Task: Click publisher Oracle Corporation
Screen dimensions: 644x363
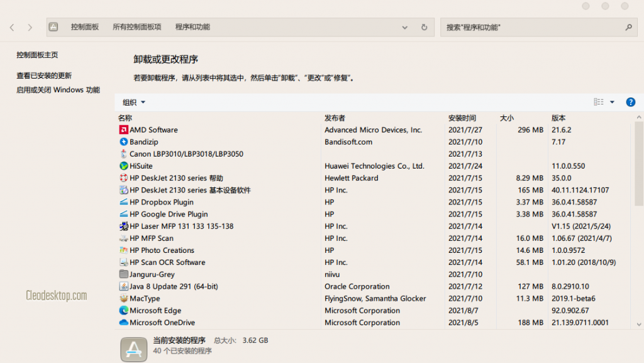Action: point(357,286)
